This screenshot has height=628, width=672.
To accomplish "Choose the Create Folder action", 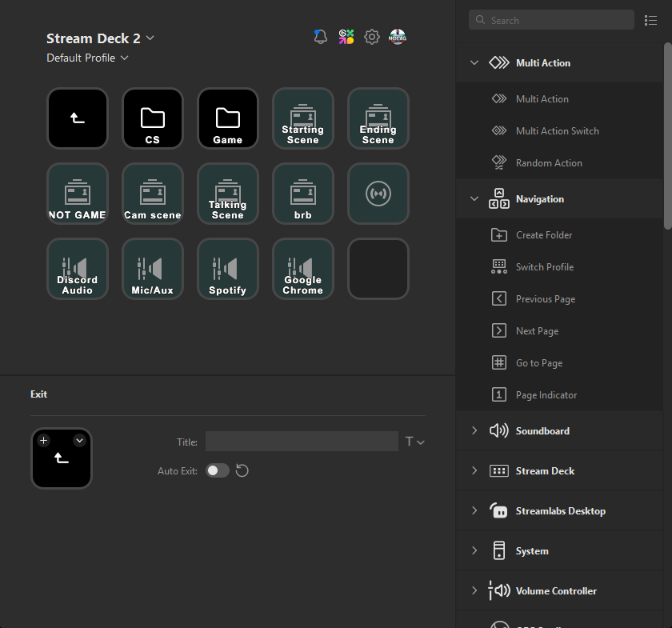I will pyautogui.click(x=544, y=235).
